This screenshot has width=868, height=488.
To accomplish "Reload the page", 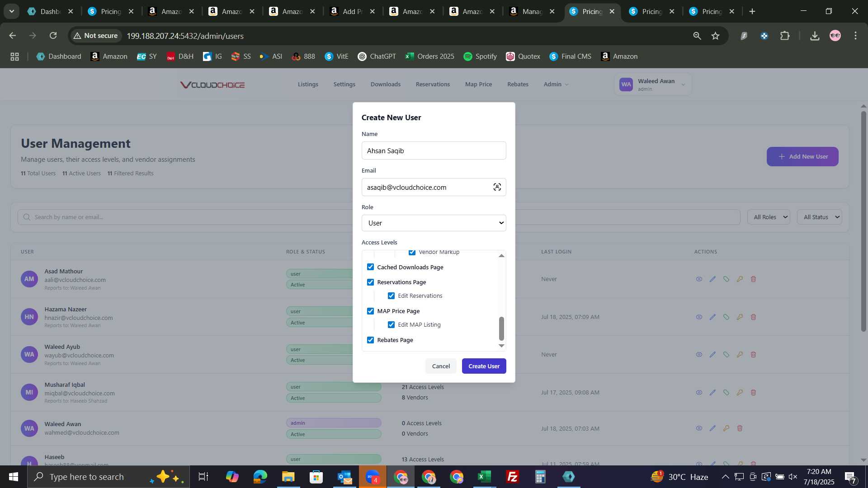I will pos(53,36).
